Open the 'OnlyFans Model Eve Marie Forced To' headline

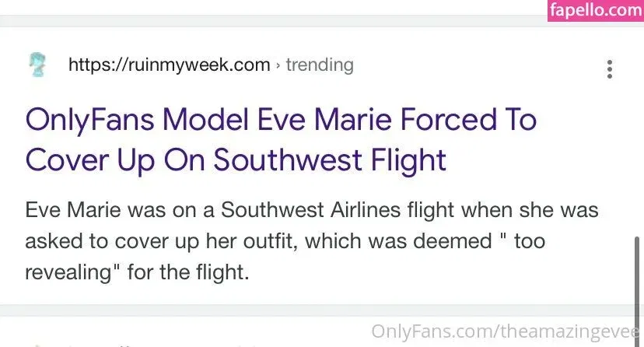[281, 120]
